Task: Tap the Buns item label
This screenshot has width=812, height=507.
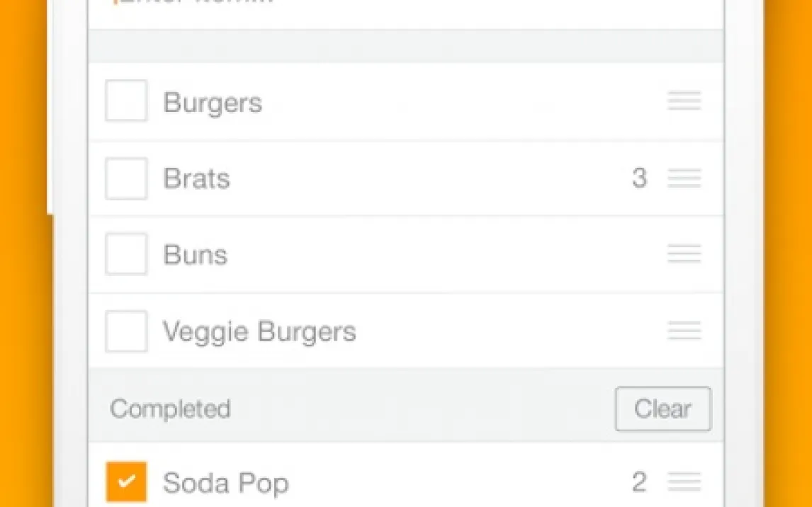Action: [x=195, y=255]
